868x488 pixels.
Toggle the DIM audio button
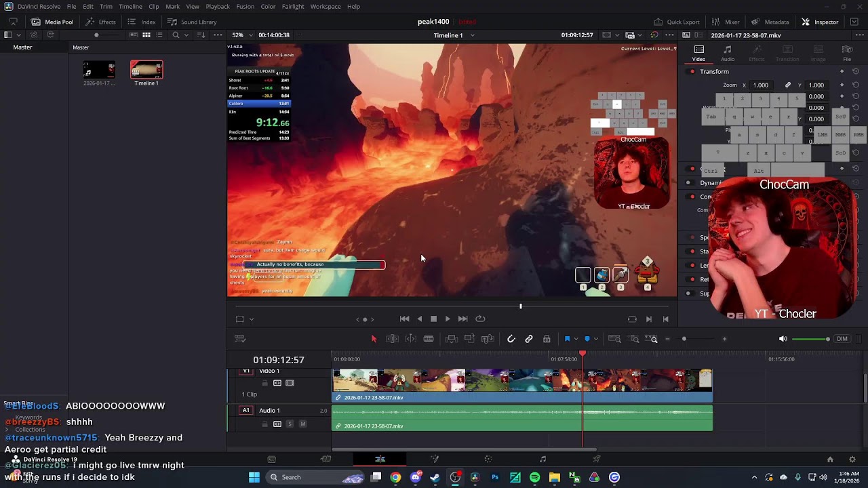842,339
